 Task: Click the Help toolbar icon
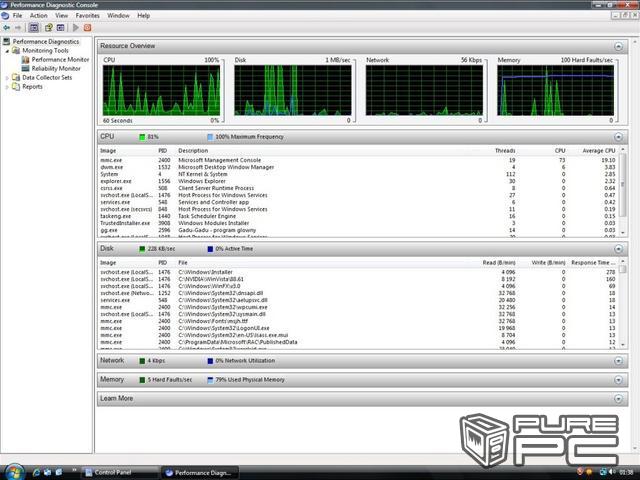[49, 28]
